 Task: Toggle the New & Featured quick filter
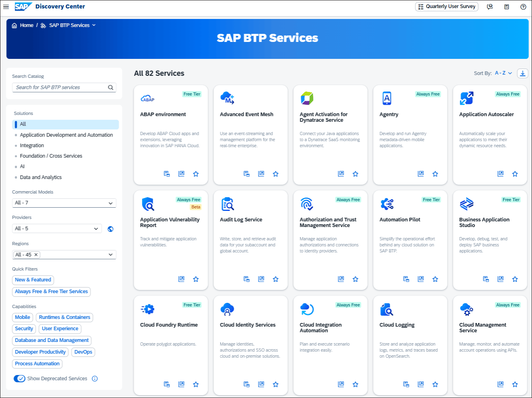pos(33,280)
